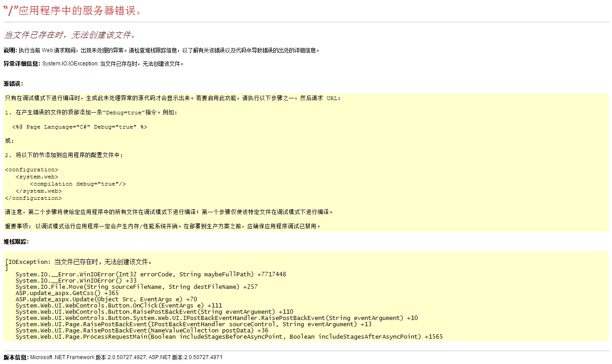Screen dimensions: 612x364
Task: Click the 异常详细信息 label
Action: click(22, 64)
